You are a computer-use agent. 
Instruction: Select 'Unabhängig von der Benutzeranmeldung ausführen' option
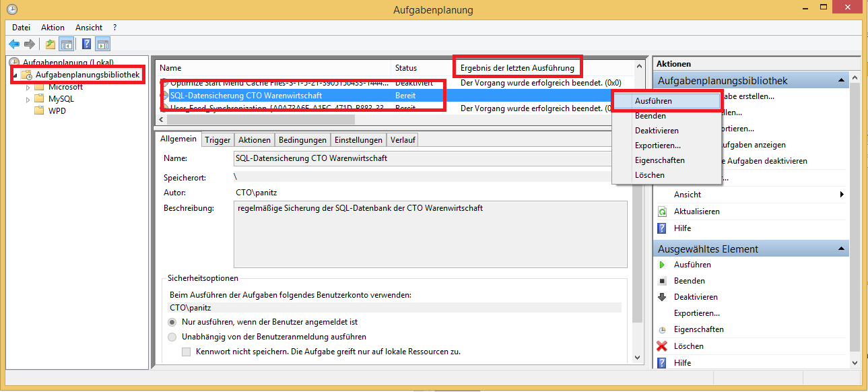172,337
